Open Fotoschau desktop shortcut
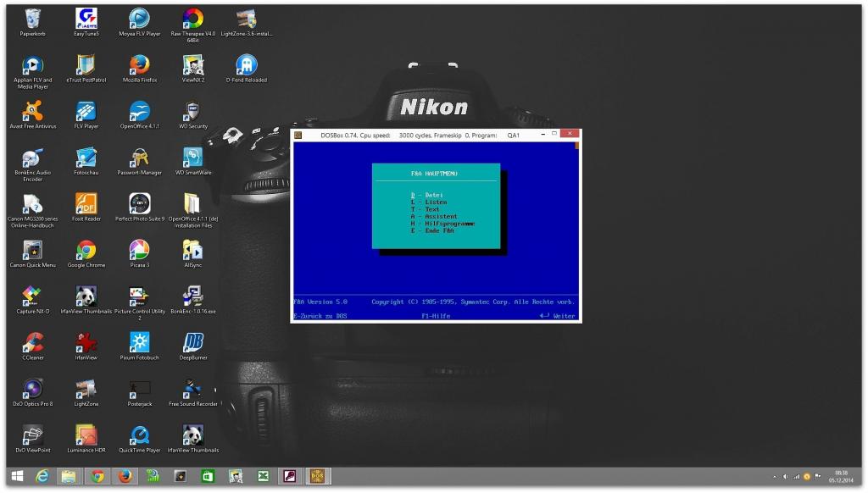 pyautogui.click(x=86, y=159)
